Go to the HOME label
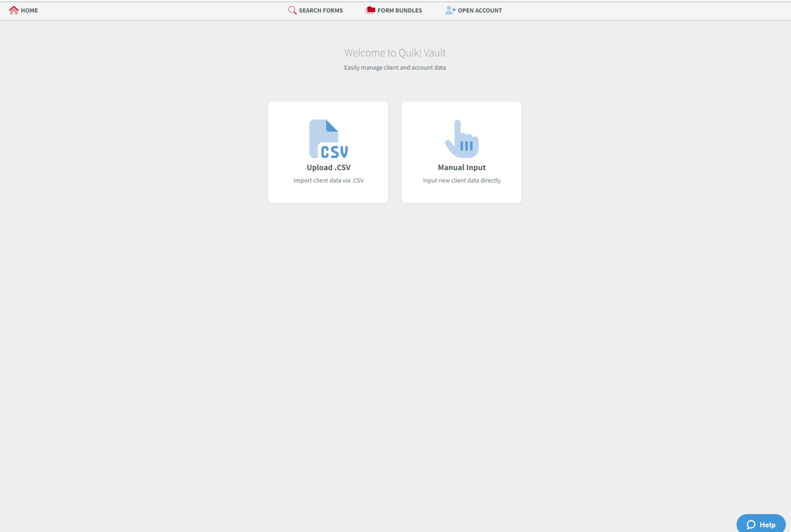 pos(29,11)
